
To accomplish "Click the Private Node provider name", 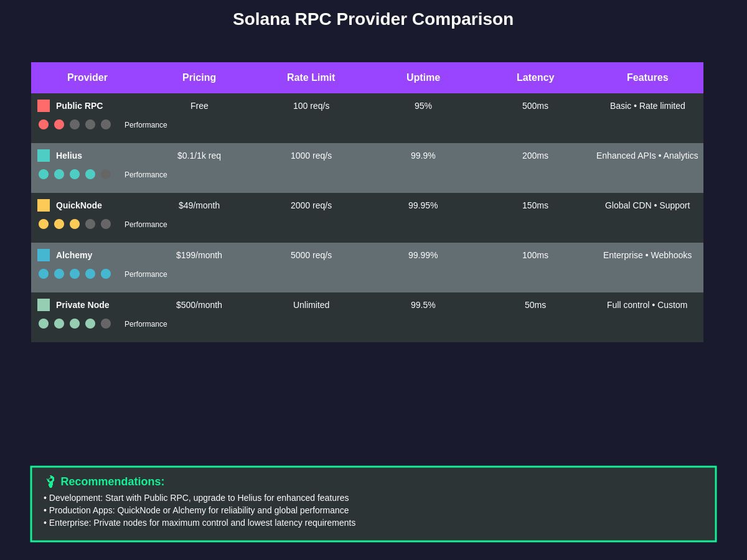I will coord(83,305).
